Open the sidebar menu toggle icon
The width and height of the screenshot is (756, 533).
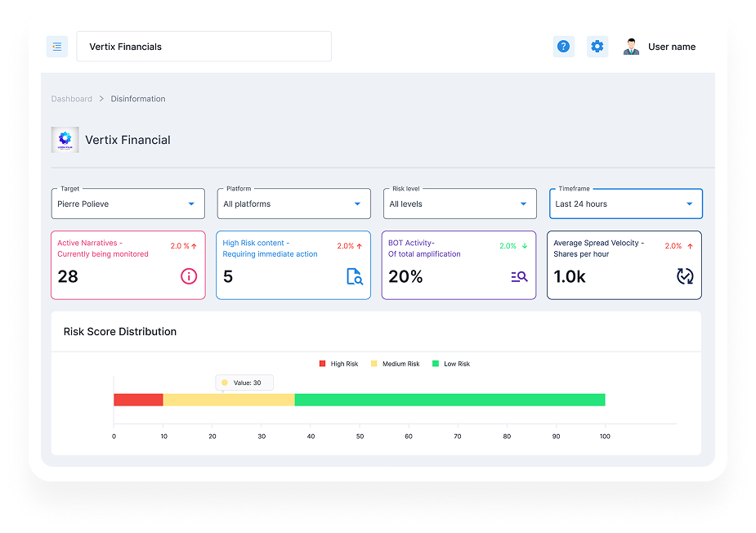57,47
